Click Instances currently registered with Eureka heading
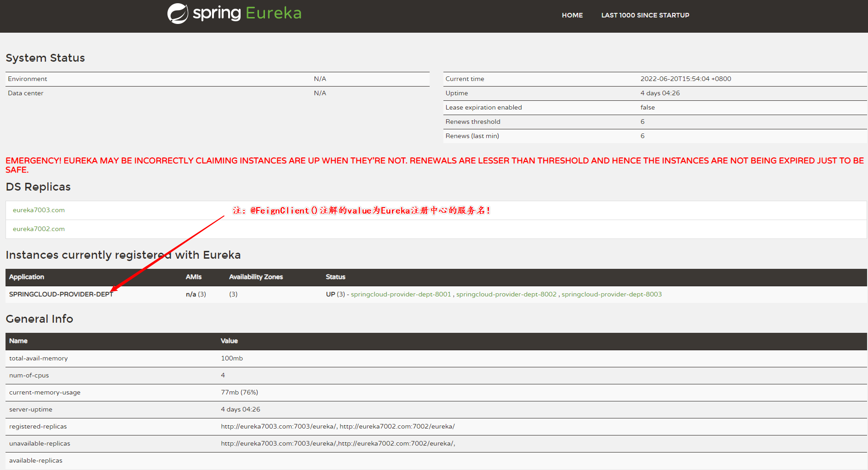The width and height of the screenshot is (868, 470). point(123,255)
